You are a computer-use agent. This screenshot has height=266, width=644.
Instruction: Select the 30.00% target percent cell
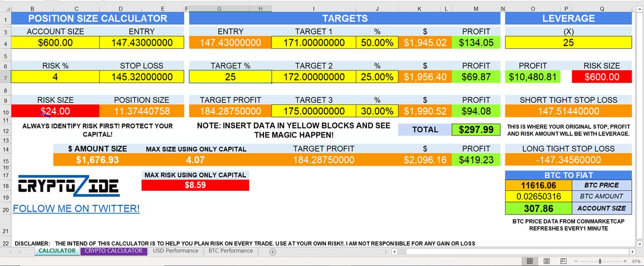(x=377, y=111)
